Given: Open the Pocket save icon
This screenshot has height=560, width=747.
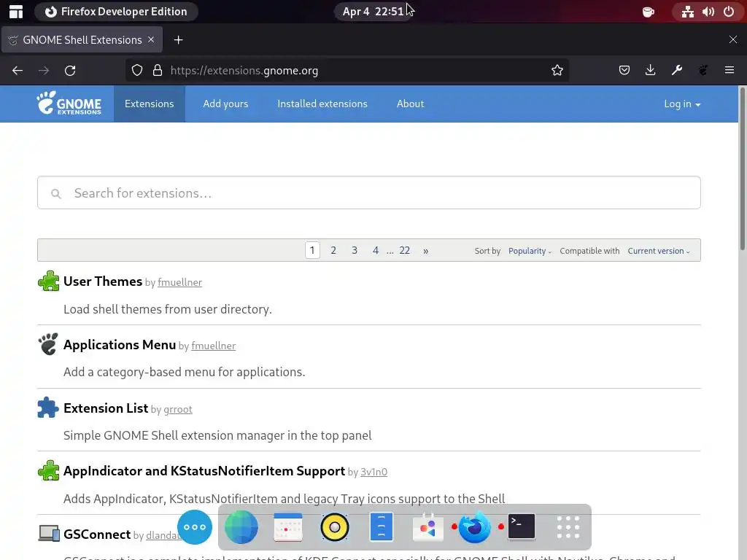Looking at the screenshot, I should [x=624, y=71].
